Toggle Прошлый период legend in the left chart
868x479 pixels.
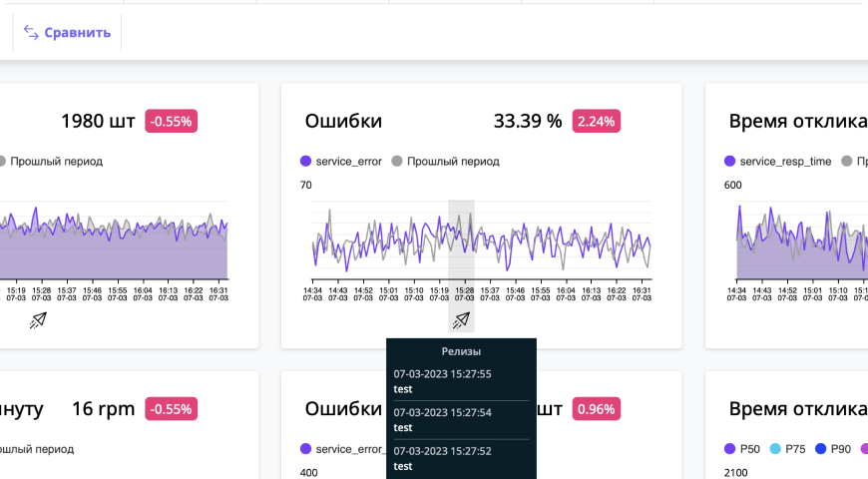click(50, 161)
